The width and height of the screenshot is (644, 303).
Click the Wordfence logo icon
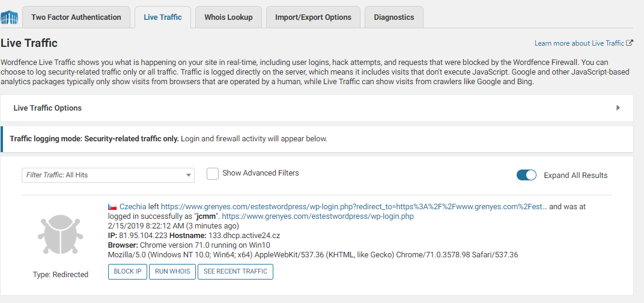pyautogui.click(x=9, y=17)
